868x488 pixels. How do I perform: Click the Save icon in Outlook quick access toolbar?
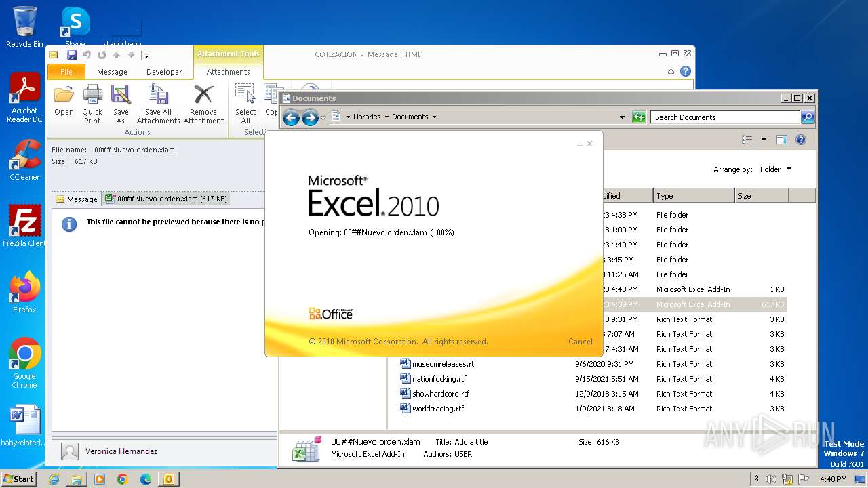(x=71, y=55)
